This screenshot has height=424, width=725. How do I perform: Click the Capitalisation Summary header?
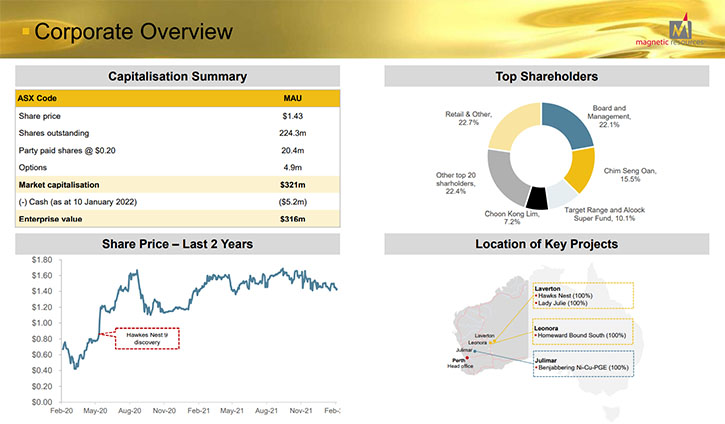(x=177, y=77)
